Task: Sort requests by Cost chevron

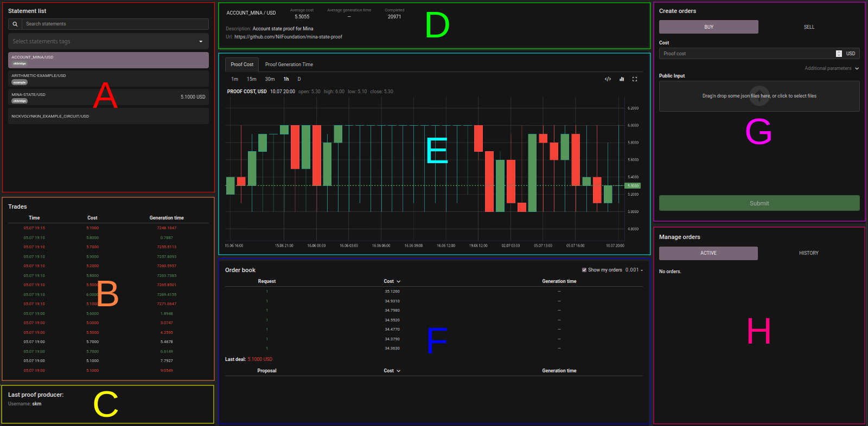Action: coord(399,282)
